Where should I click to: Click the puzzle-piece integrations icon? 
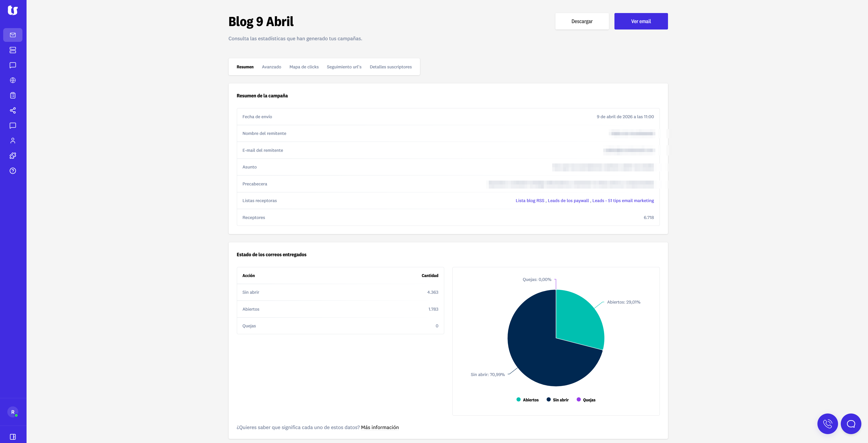[x=13, y=155]
